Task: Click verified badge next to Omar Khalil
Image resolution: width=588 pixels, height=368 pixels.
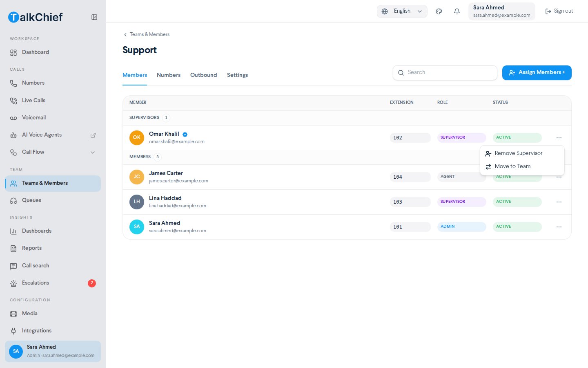Action: (x=185, y=134)
